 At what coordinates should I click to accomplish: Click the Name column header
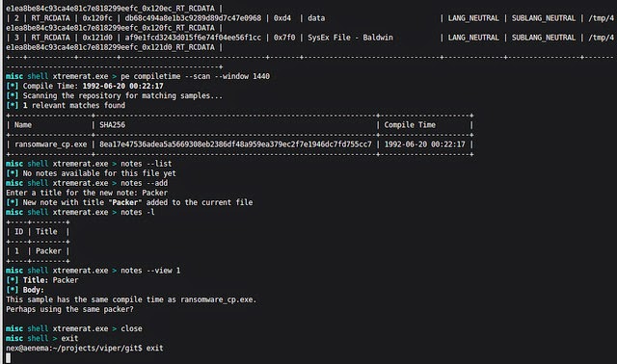click(23, 125)
